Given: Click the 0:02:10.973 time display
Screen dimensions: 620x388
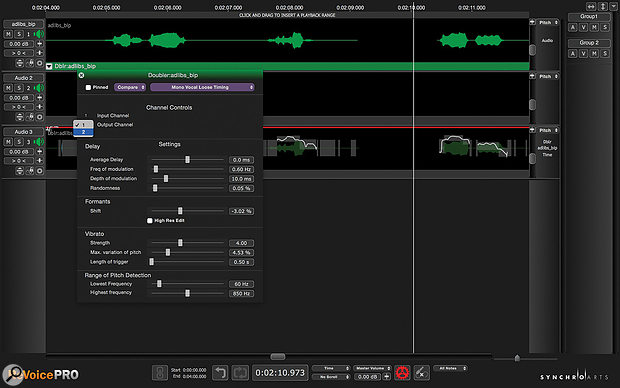Looking at the screenshot, I should [x=280, y=373].
